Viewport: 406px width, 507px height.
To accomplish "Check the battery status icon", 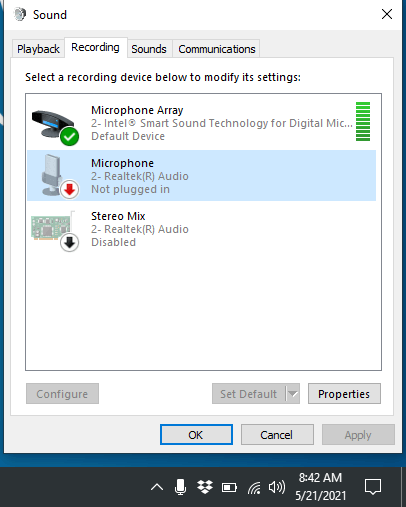I will tap(229, 488).
